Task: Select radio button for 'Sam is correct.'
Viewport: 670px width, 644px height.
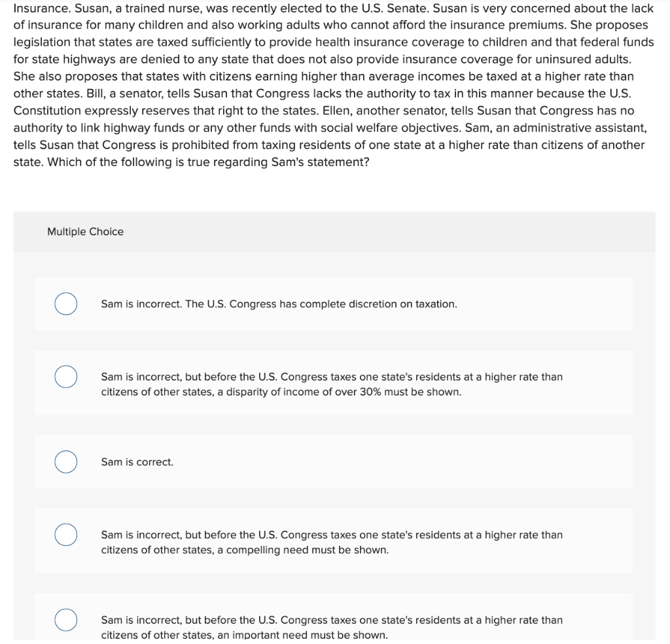Action: [66, 462]
